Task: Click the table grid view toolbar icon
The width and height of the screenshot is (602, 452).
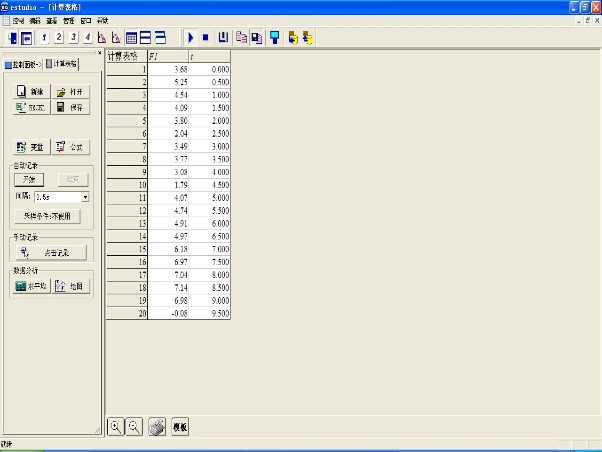Action: click(131, 37)
